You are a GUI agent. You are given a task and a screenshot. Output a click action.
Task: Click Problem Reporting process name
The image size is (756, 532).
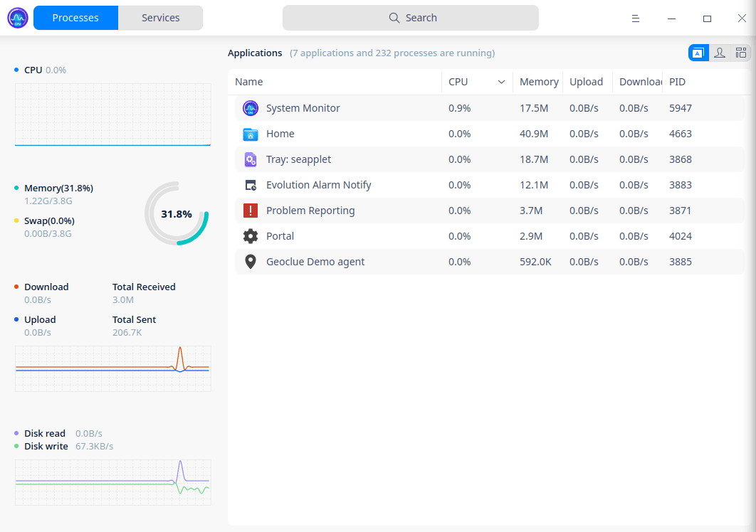[x=310, y=211]
